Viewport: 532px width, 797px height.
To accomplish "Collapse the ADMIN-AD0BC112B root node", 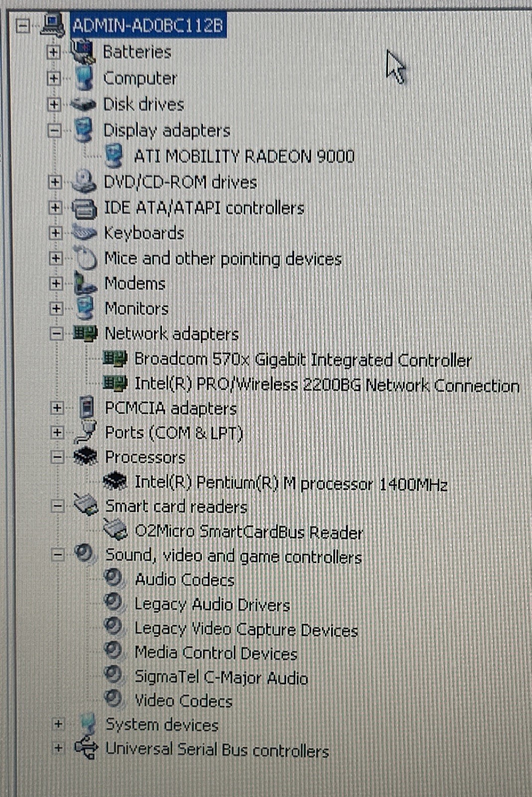I will coord(23,25).
